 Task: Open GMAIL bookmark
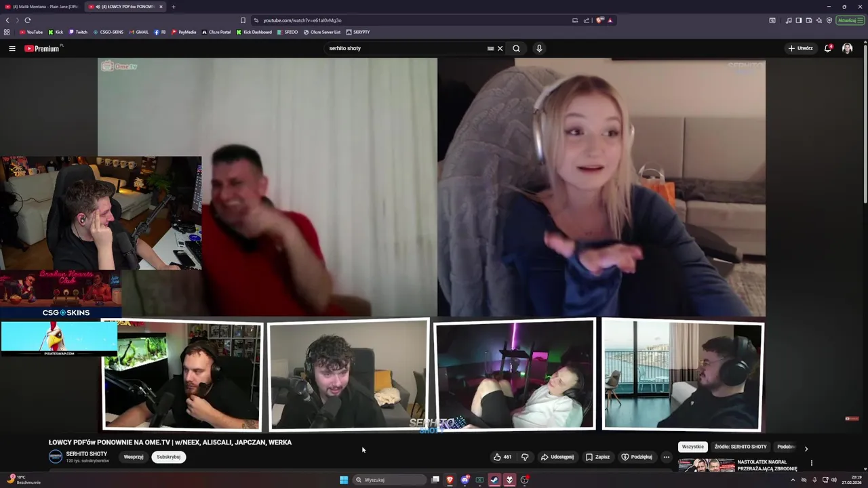tap(138, 32)
